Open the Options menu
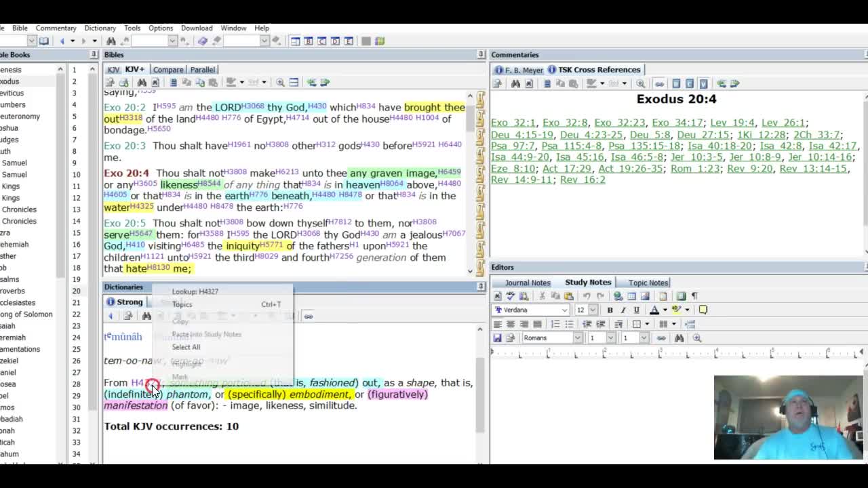The image size is (868, 488). pyautogui.click(x=161, y=28)
